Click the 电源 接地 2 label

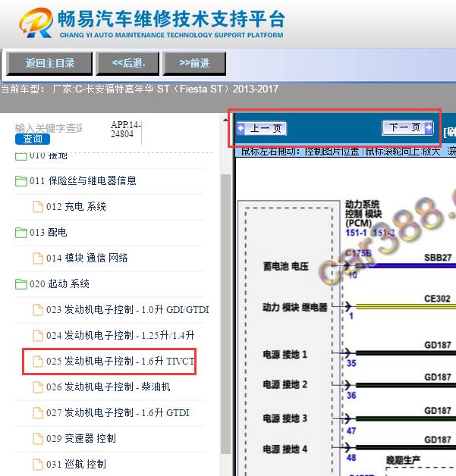click(285, 384)
